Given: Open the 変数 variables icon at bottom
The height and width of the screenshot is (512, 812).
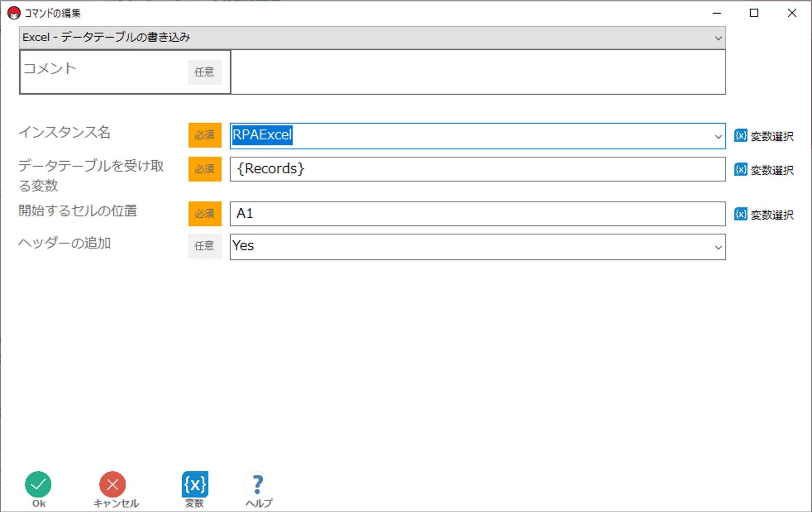Looking at the screenshot, I should click(x=195, y=484).
